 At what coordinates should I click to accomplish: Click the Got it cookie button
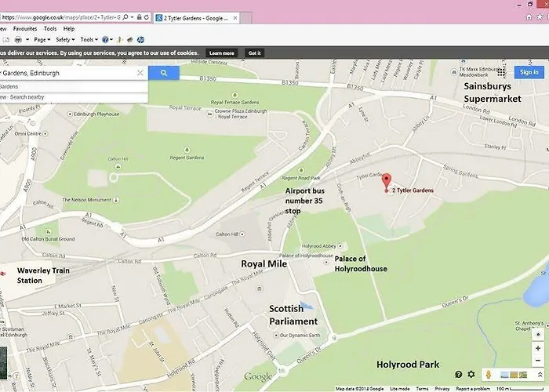254,53
